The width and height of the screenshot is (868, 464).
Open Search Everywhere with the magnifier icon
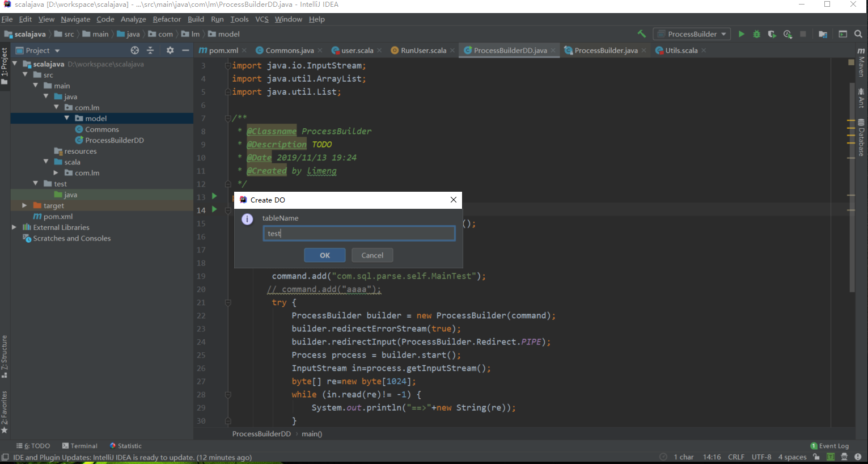pyautogui.click(x=858, y=34)
